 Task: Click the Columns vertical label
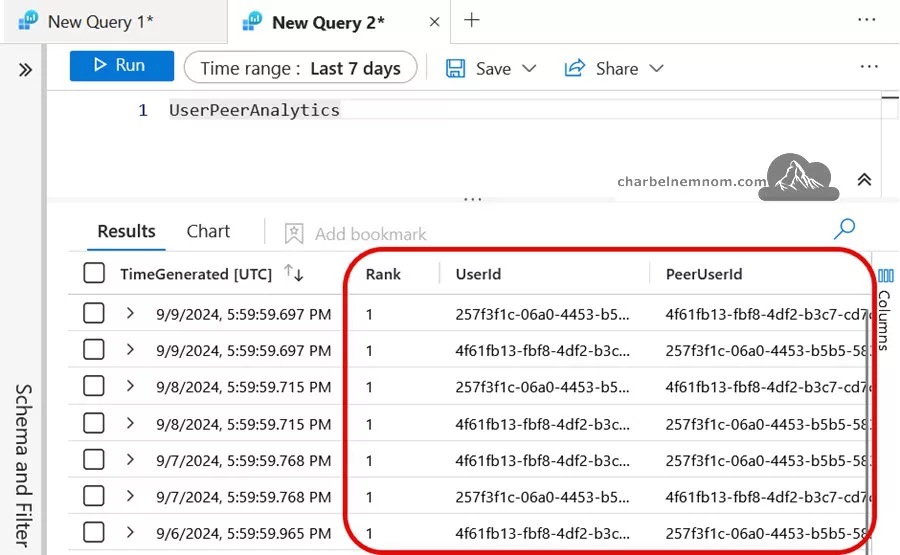(x=885, y=320)
